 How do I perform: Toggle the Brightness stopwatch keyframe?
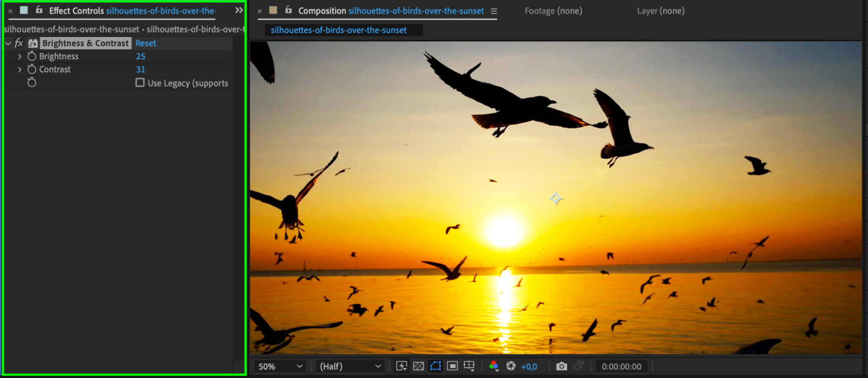click(32, 56)
